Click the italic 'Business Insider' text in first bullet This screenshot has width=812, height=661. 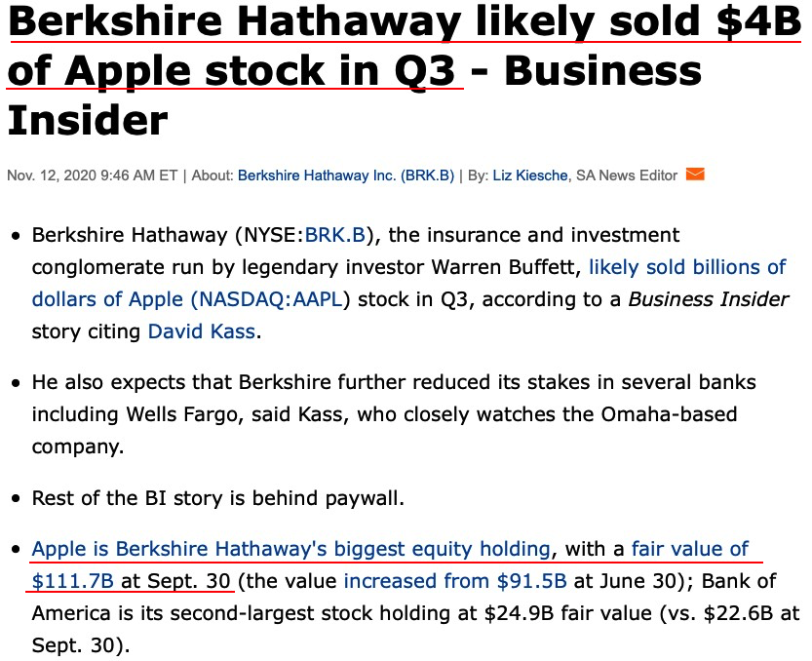click(709, 299)
